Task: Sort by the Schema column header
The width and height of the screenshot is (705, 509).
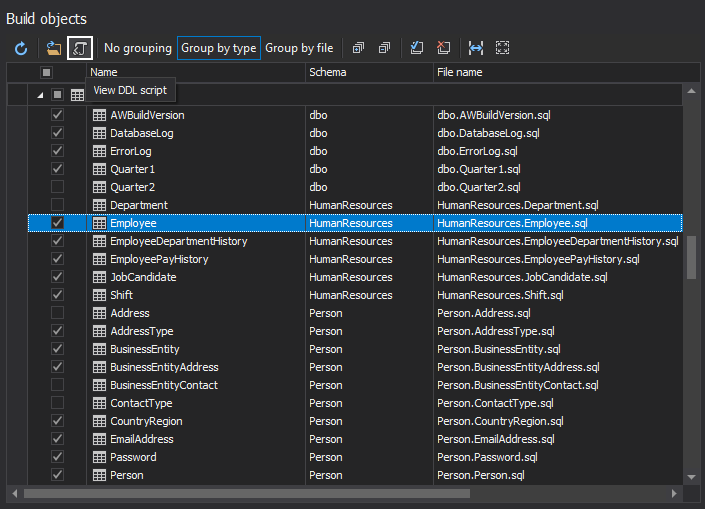Action: click(x=368, y=72)
